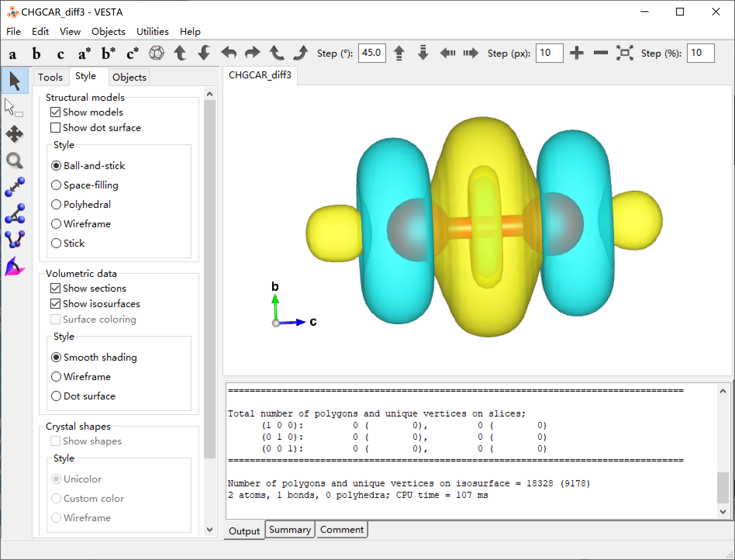Choose the Interfacial angle tool
735x560 pixels.
tap(15, 266)
